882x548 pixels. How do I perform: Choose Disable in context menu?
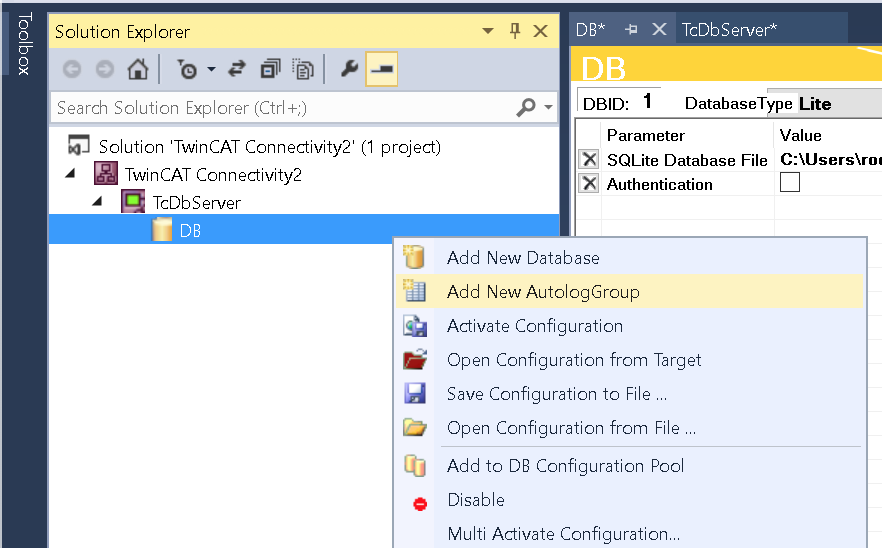point(629,500)
